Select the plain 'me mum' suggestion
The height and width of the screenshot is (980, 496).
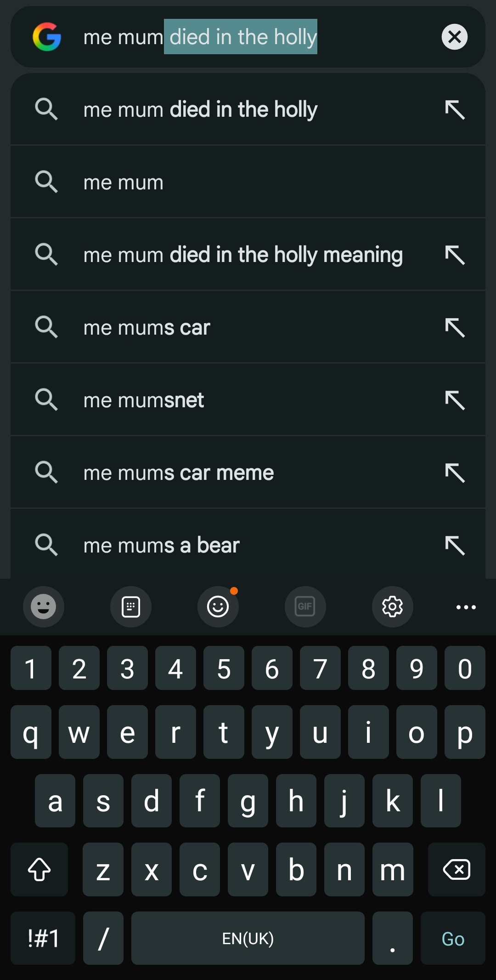[x=124, y=182]
